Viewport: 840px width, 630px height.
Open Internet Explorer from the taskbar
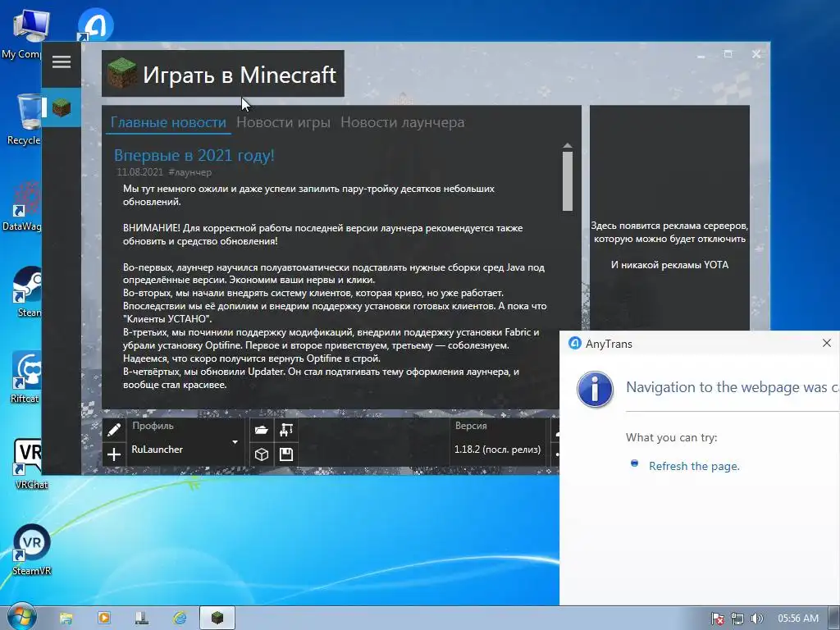(180, 619)
